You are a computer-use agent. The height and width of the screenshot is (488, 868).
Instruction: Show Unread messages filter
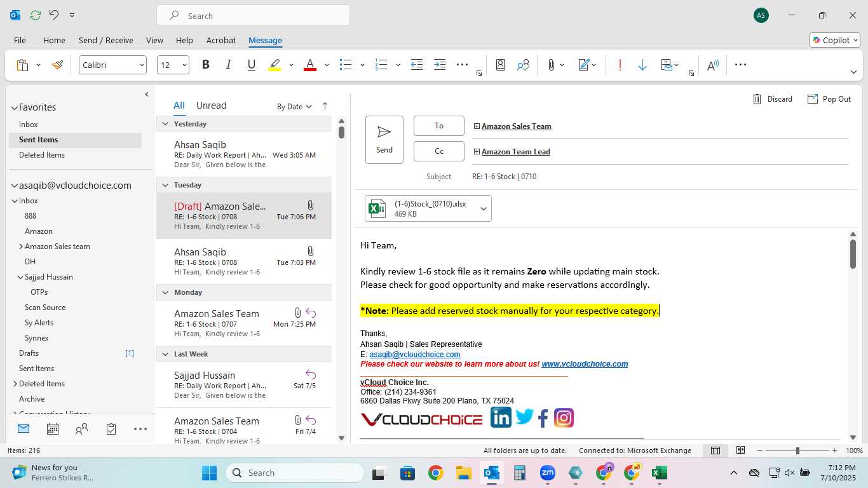[211, 105]
